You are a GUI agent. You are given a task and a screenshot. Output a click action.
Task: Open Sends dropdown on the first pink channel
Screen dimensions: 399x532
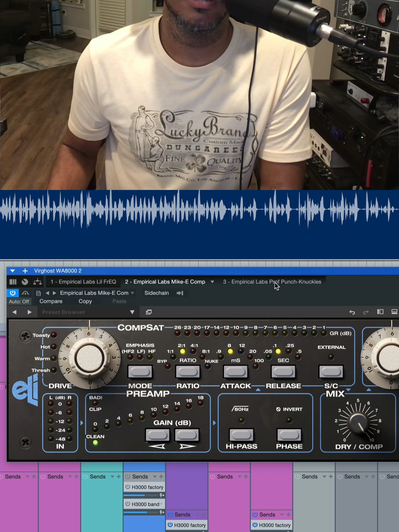click(x=27, y=477)
